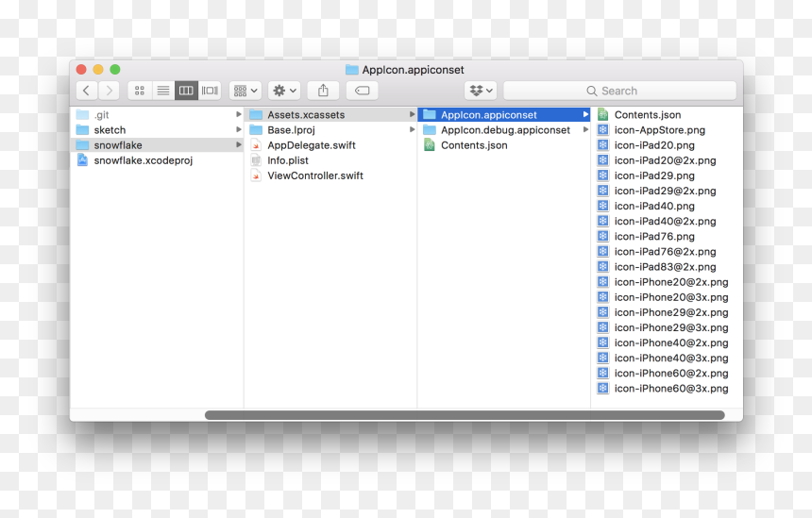This screenshot has height=518, width=812.
Task: Select Contents.json icon beside AppIcon.debug.appiconset
Action: click(x=430, y=145)
